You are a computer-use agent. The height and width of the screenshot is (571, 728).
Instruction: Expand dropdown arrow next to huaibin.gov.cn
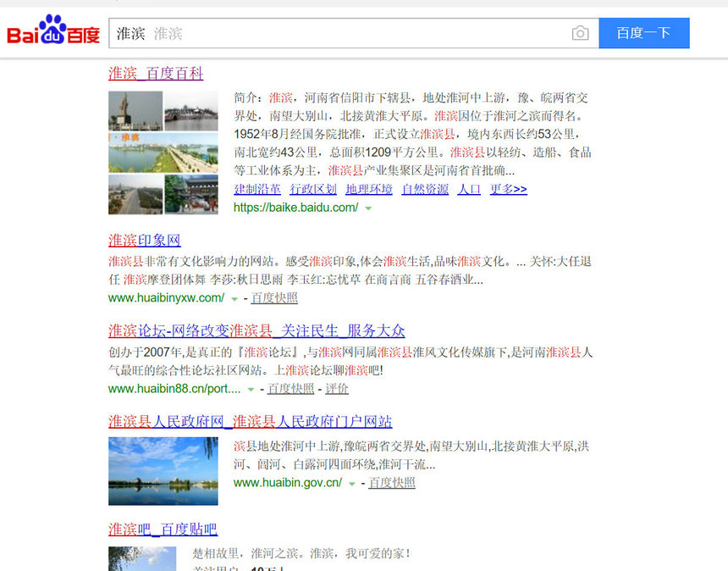352,484
